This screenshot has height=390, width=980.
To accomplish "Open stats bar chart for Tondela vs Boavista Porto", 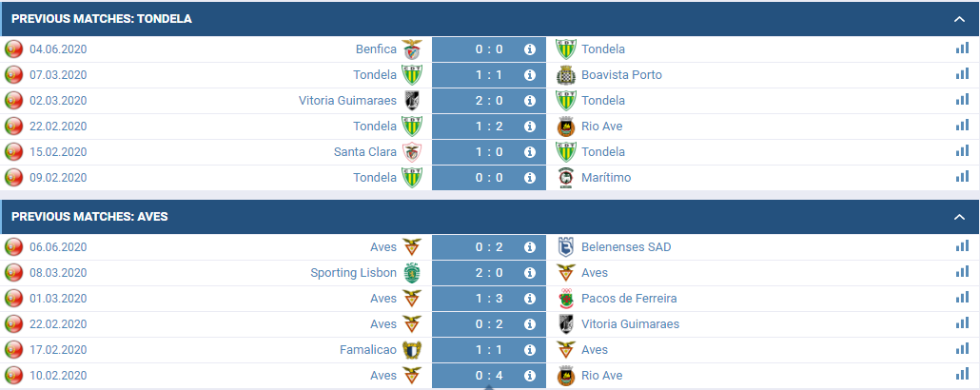I will [962, 74].
